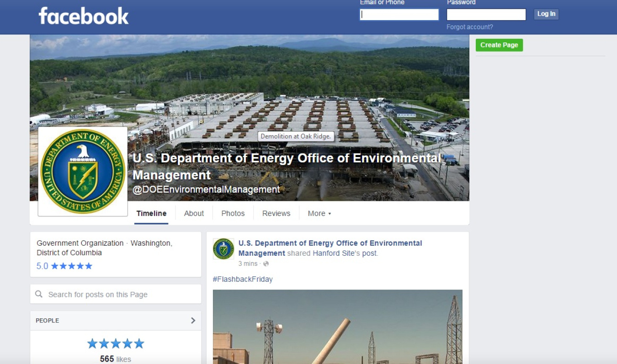Click the 5.0 star rating

(64, 266)
